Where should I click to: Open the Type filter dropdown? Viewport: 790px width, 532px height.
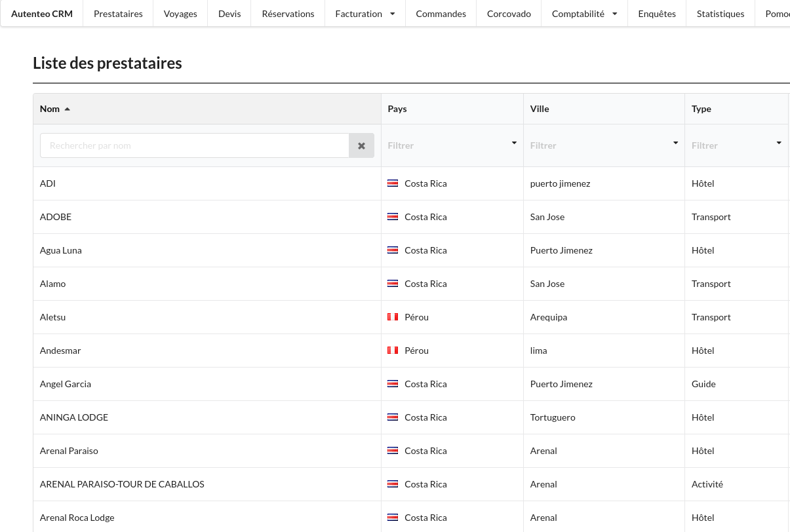pos(736,145)
